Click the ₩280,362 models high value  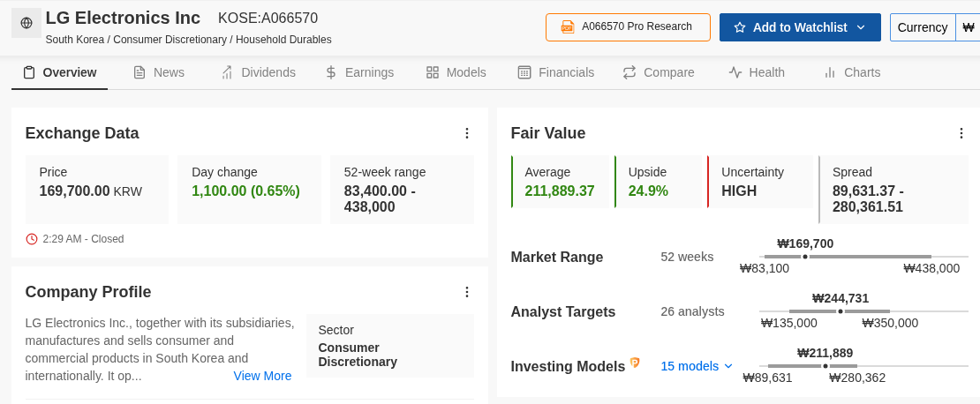[857, 378]
